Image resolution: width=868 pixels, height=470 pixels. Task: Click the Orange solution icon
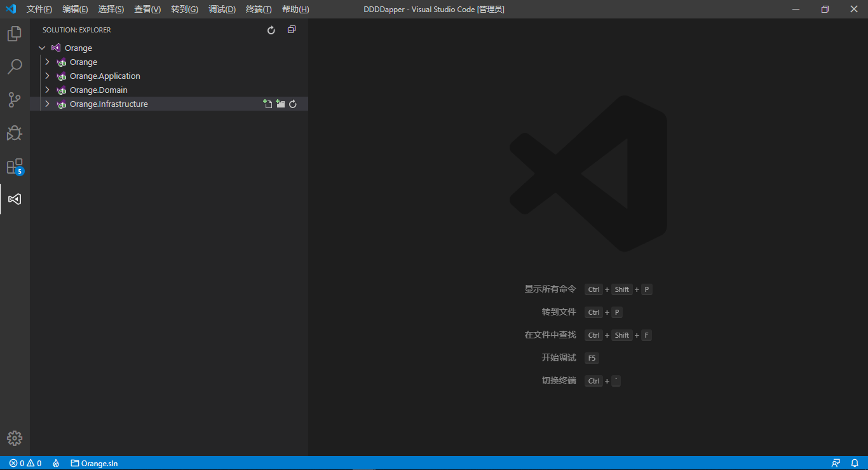tap(56, 48)
